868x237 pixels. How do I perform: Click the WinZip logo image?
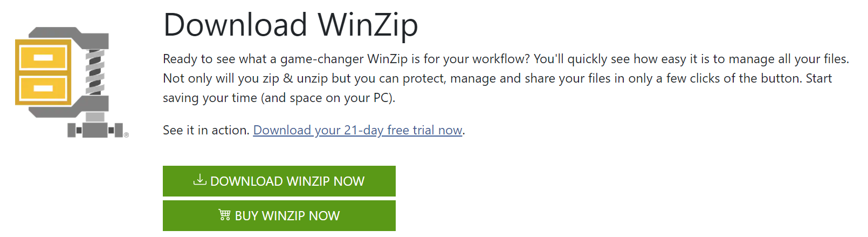click(69, 81)
